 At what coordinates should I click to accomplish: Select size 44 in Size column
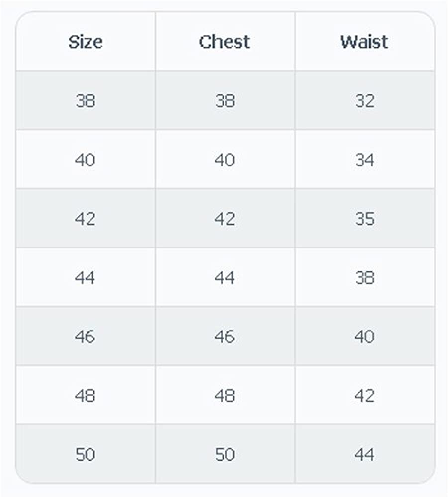[85, 278]
